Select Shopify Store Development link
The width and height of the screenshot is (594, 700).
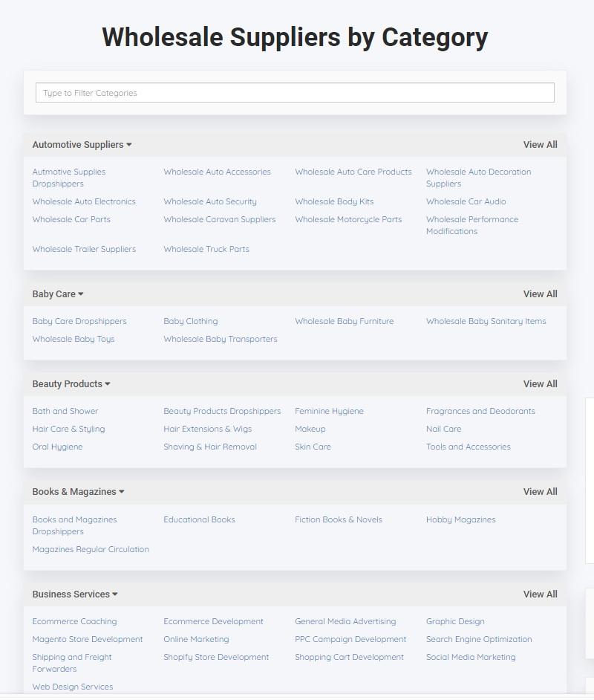coord(216,657)
